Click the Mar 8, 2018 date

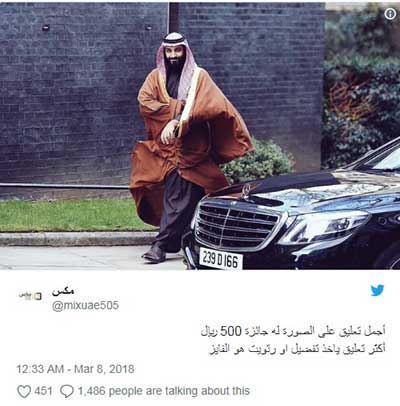[104, 369]
